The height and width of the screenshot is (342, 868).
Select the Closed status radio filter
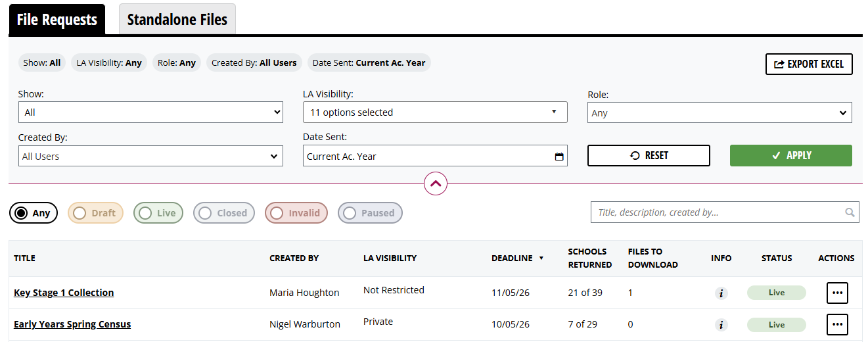(223, 213)
